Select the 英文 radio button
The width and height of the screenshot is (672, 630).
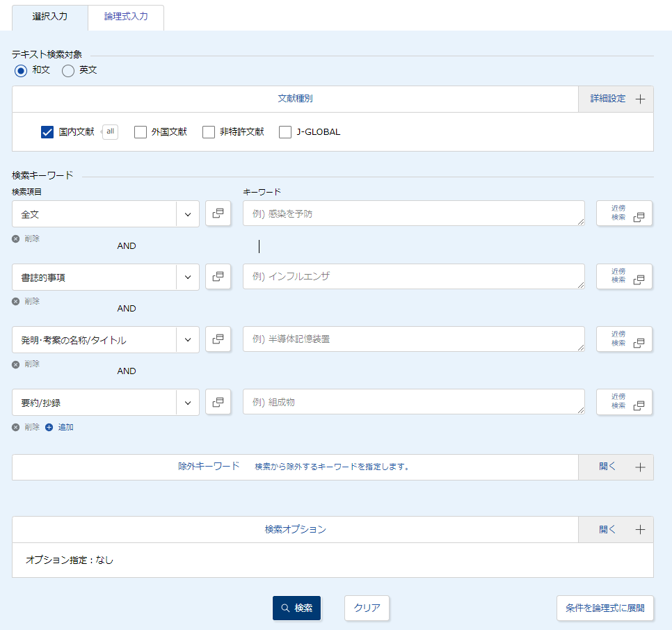[x=68, y=70]
